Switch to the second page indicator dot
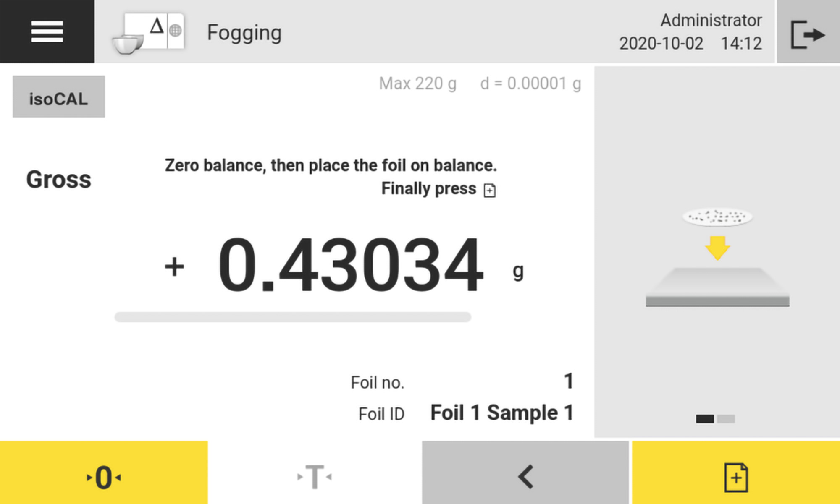The image size is (840, 504). [726, 419]
